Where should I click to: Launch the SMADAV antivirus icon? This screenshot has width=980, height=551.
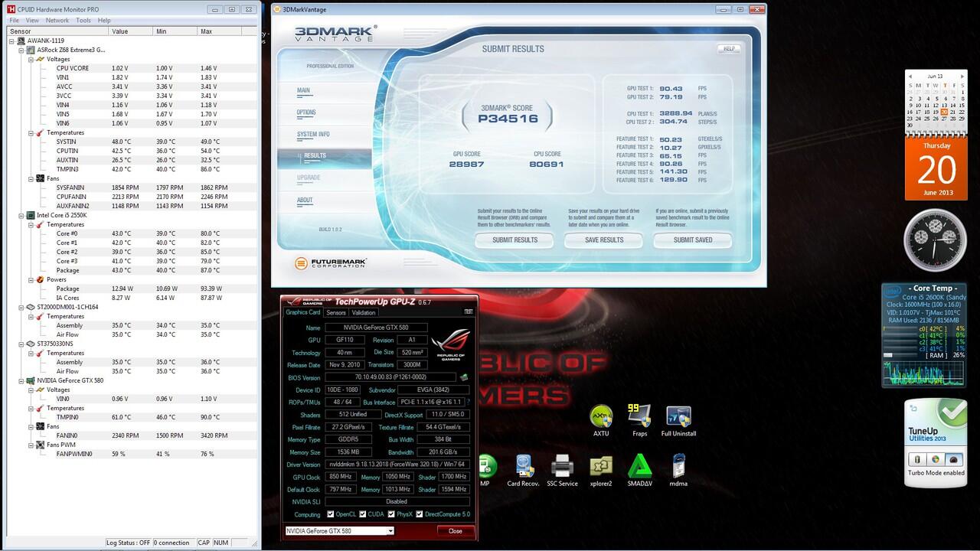coord(639,471)
